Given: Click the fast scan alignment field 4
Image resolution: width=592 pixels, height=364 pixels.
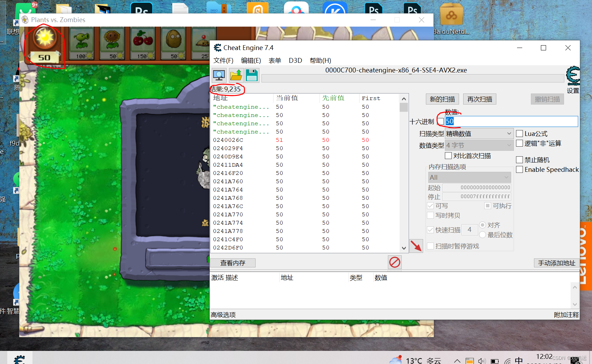Looking at the screenshot, I should click(469, 229).
